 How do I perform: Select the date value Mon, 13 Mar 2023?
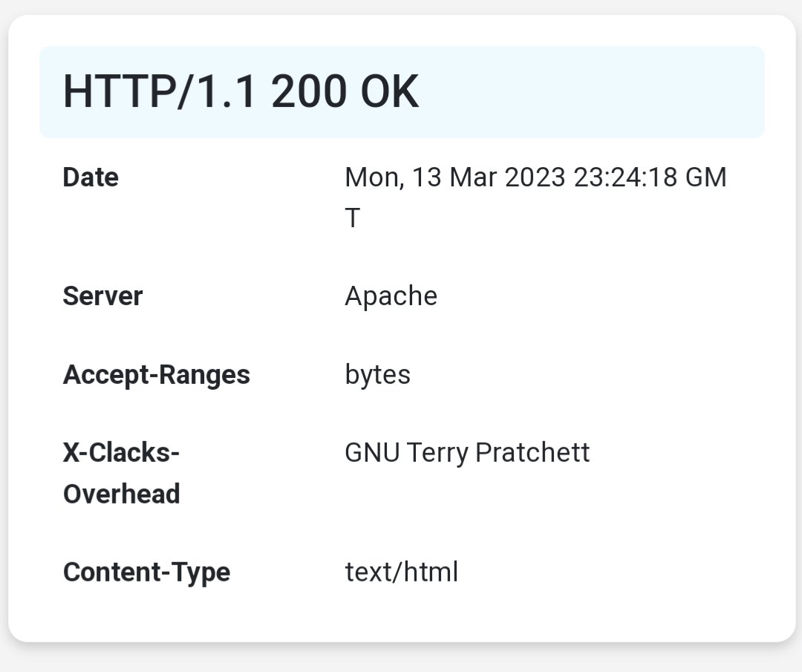[x=454, y=177]
